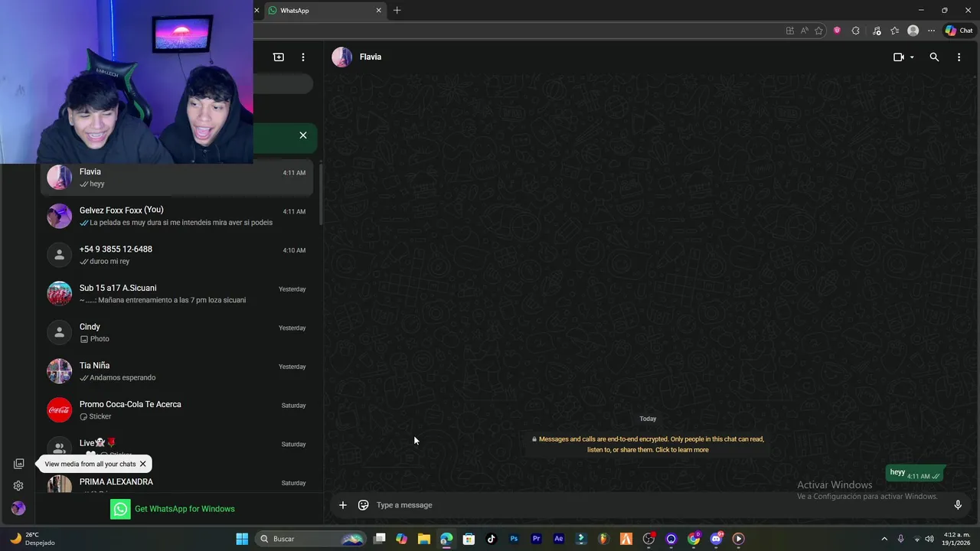Select the Flavia chat in the list
Image resolution: width=980 pixels, height=551 pixels.
pyautogui.click(x=177, y=178)
